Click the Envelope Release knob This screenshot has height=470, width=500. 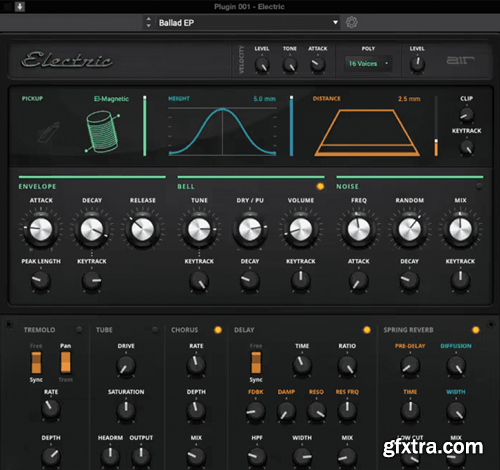143,229
